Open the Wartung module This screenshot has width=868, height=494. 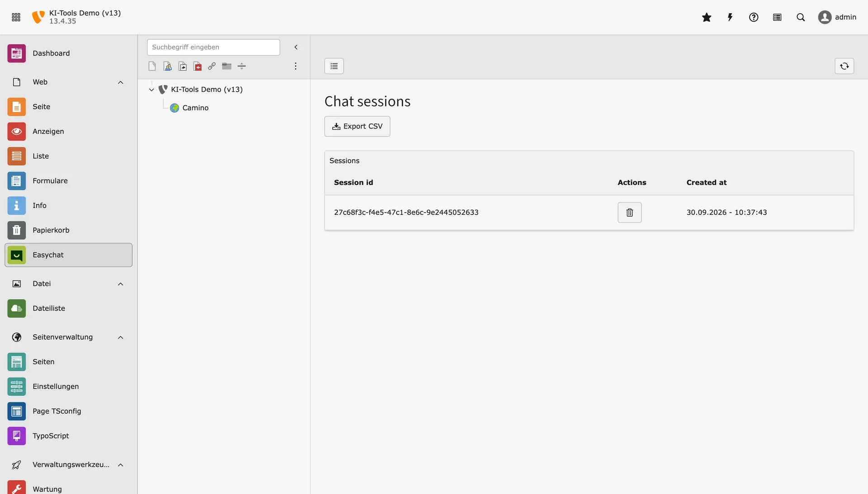coord(68,488)
